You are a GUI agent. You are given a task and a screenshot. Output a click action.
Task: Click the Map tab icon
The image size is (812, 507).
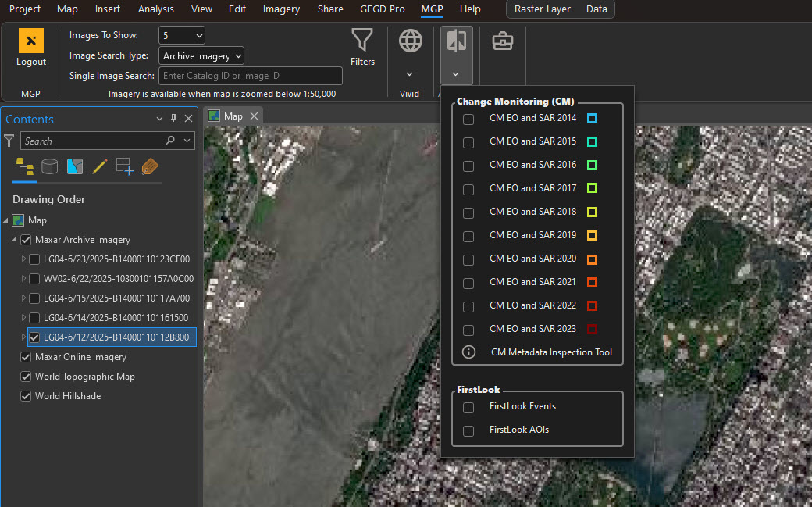[x=214, y=116]
